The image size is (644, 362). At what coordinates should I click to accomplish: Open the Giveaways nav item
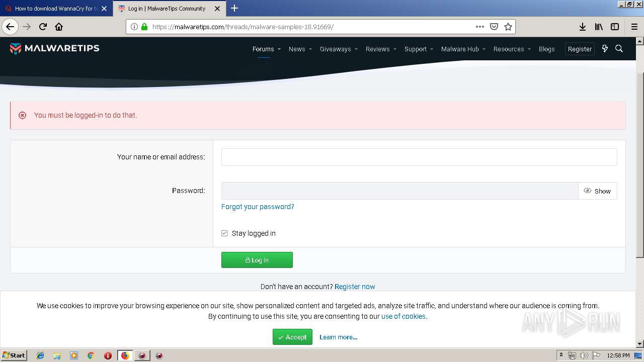point(335,49)
